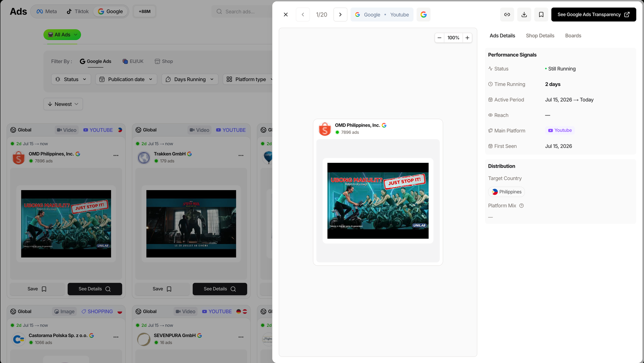
Task: Open the Status filter dropdown
Action: click(71, 79)
